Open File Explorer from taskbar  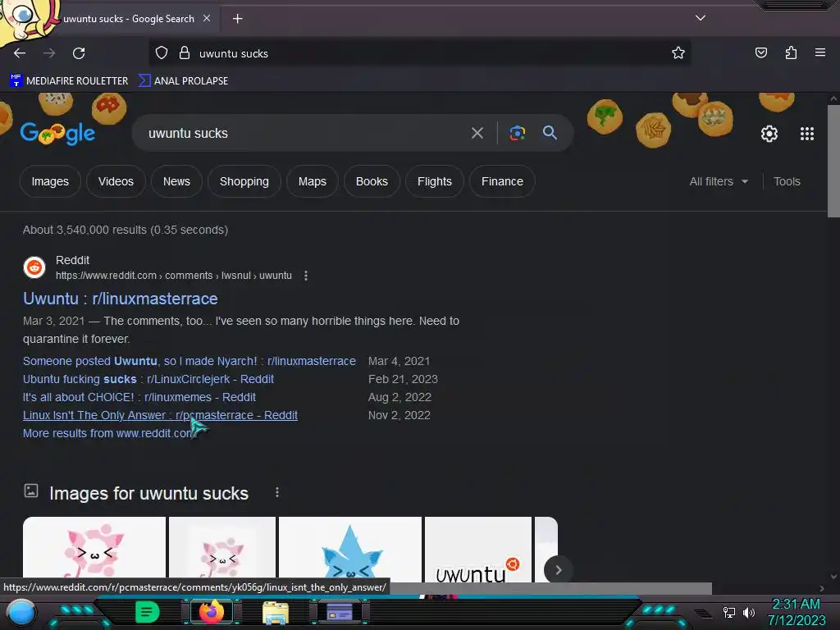(276, 612)
